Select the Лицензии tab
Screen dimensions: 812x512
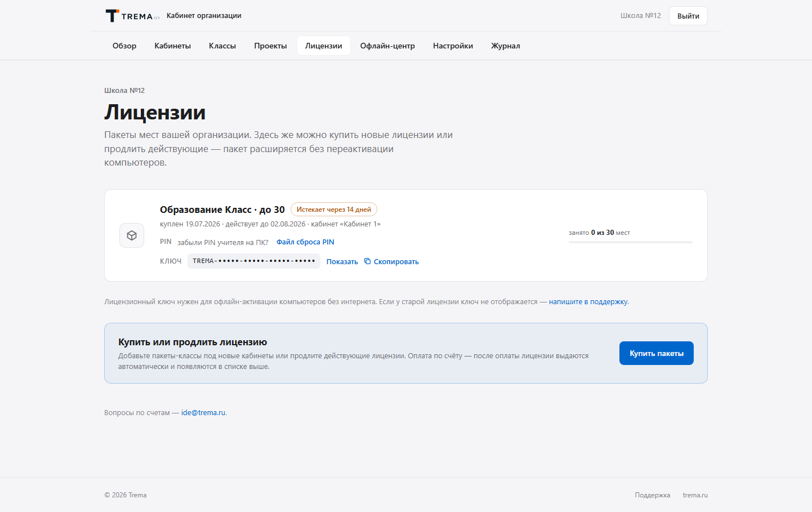(324, 46)
